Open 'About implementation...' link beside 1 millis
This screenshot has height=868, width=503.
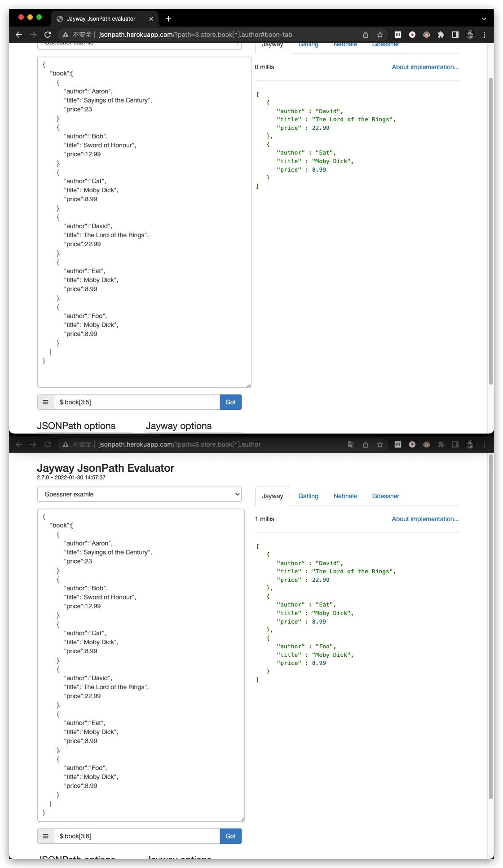(x=425, y=519)
